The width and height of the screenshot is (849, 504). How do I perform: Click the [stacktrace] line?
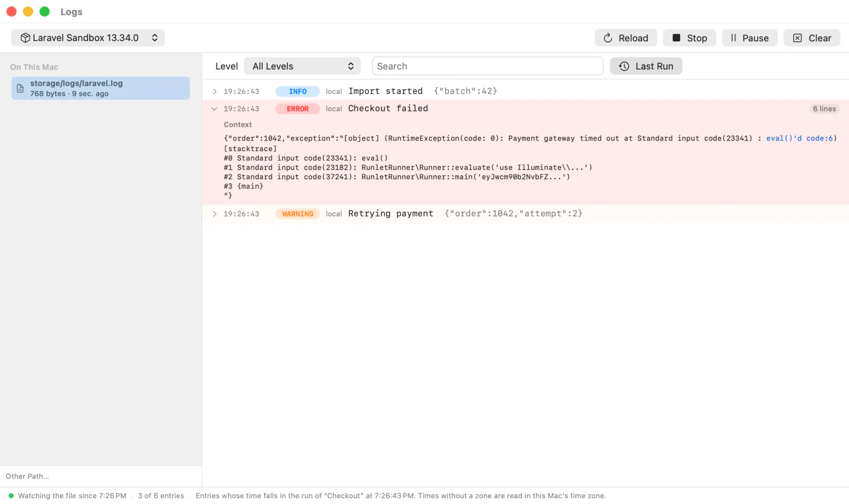point(250,149)
